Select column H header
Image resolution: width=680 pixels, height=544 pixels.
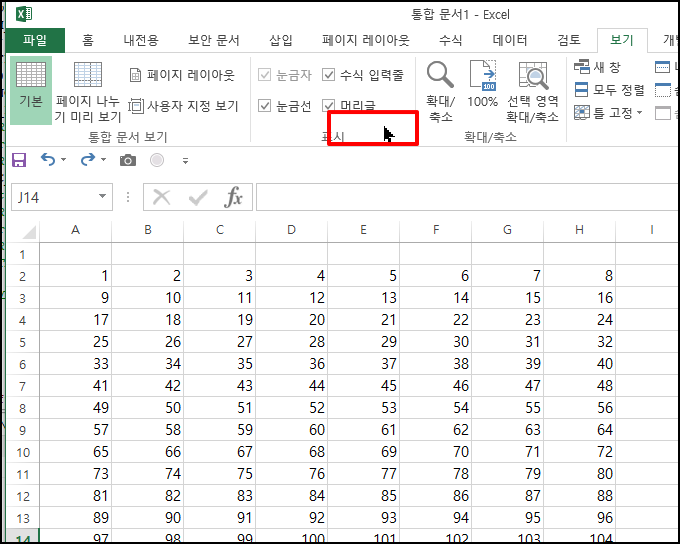click(x=579, y=230)
